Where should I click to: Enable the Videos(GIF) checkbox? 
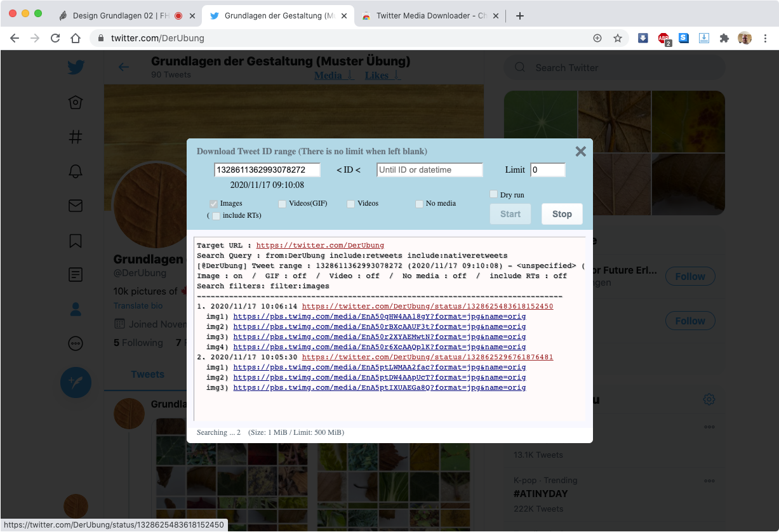[x=282, y=204]
